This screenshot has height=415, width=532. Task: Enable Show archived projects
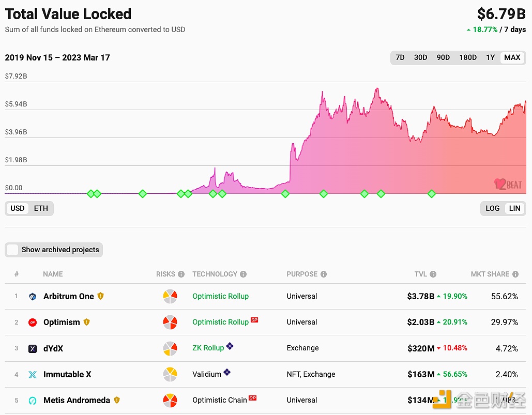[x=12, y=250]
